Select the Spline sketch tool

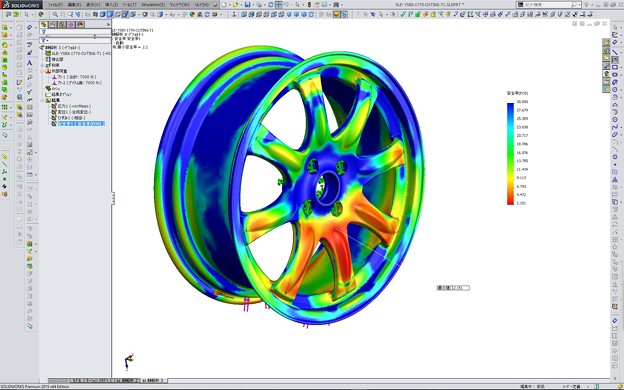[x=615, y=127]
